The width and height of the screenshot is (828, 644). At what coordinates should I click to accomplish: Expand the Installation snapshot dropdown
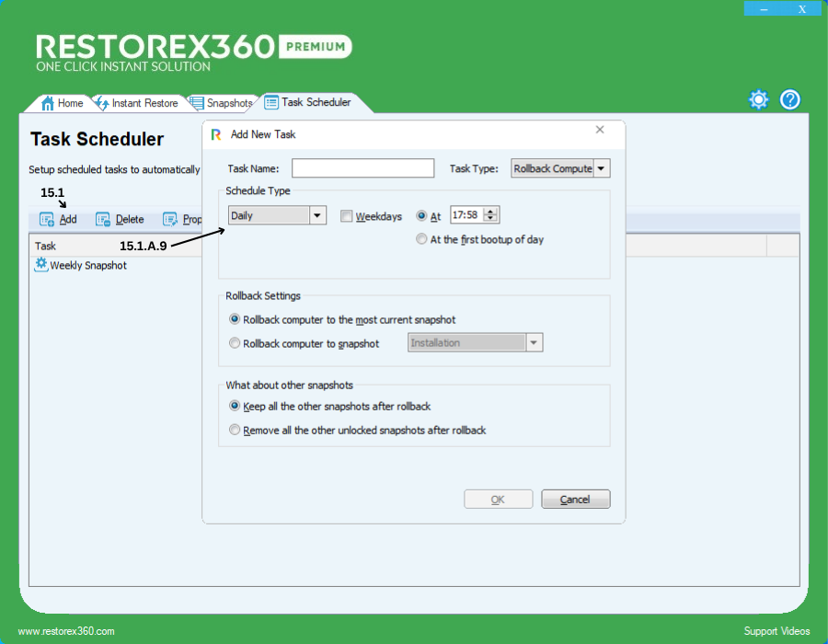534,342
